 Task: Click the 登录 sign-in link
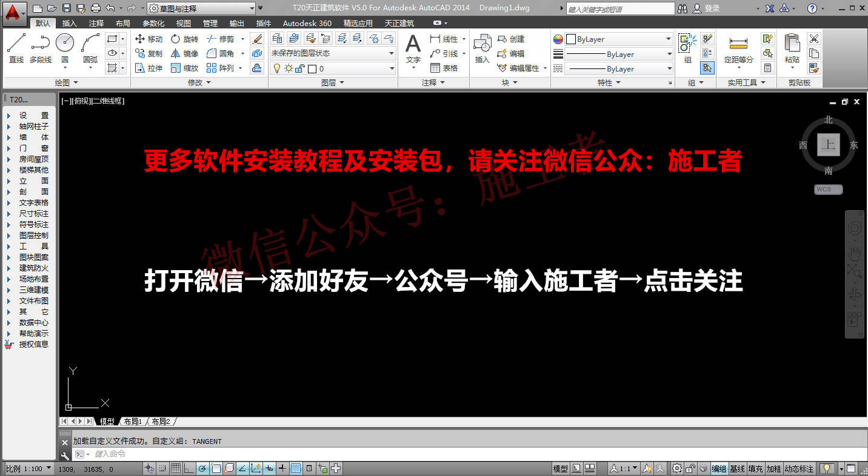click(x=712, y=8)
